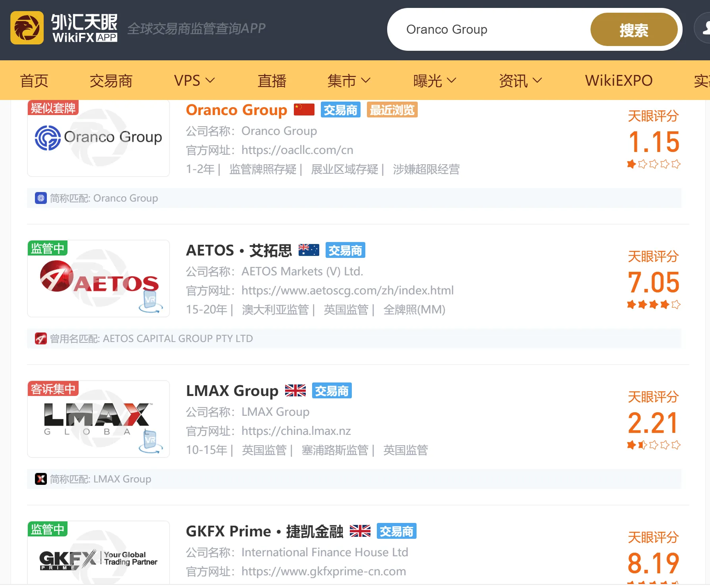Click the 交易商 tag next to Oranco Group

340,110
